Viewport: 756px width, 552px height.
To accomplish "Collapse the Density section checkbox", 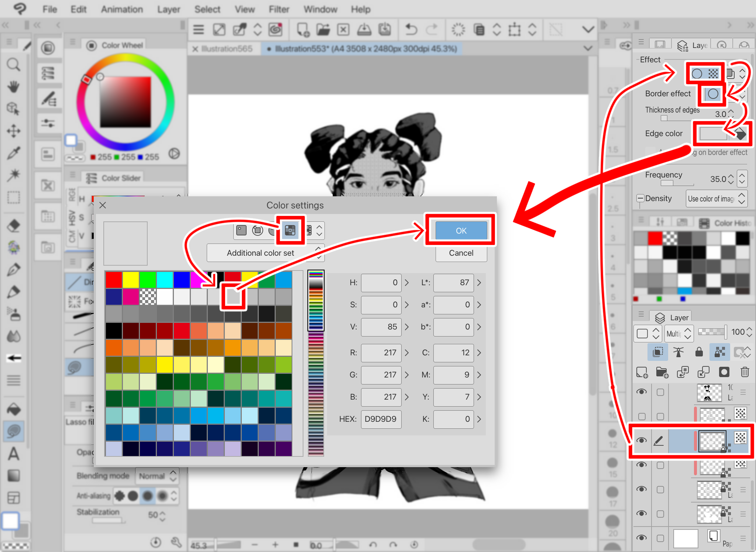I will (640, 198).
